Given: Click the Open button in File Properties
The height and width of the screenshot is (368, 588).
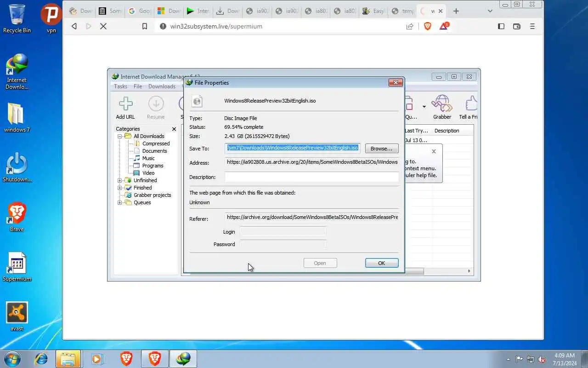Looking at the screenshot, I should [320, 263].
